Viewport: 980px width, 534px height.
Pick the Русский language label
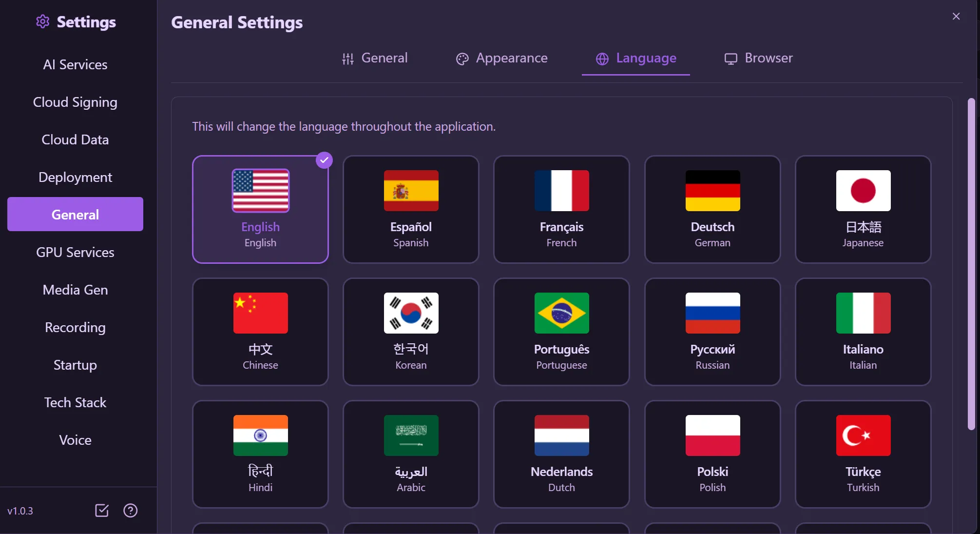713,349
